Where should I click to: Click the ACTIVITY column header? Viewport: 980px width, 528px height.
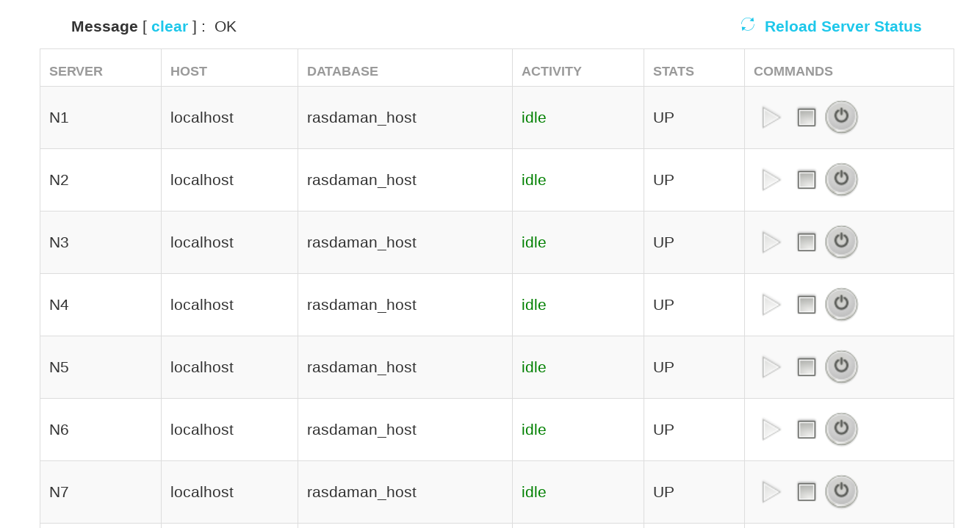tap(551, 71)
